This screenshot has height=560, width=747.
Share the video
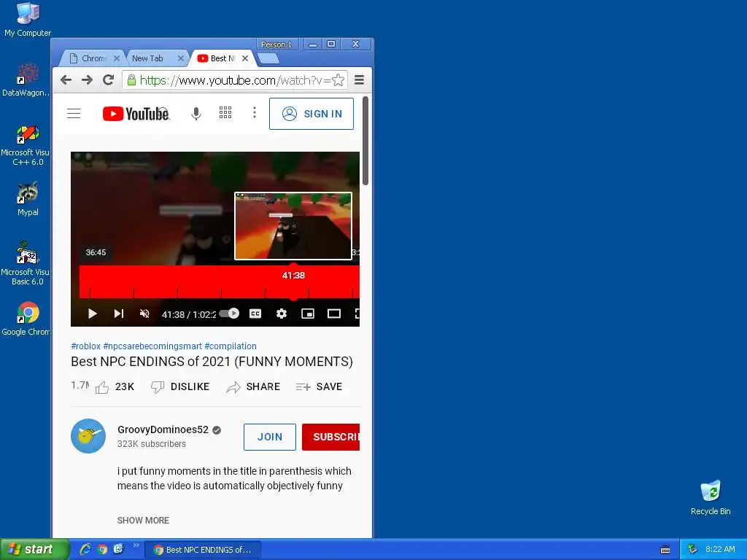tap(253, 386)
